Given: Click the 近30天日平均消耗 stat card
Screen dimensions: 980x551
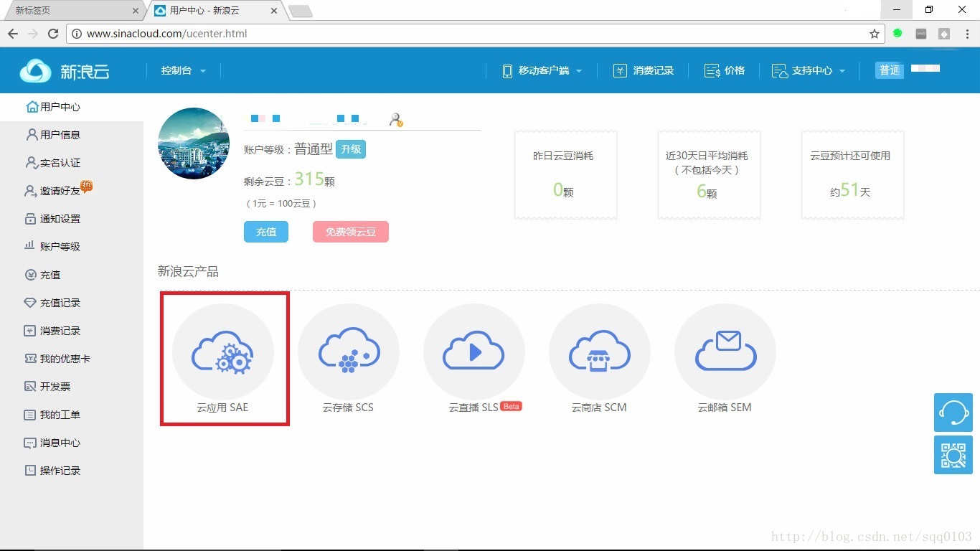Looking at the screenshot, I should click(710, 174).
